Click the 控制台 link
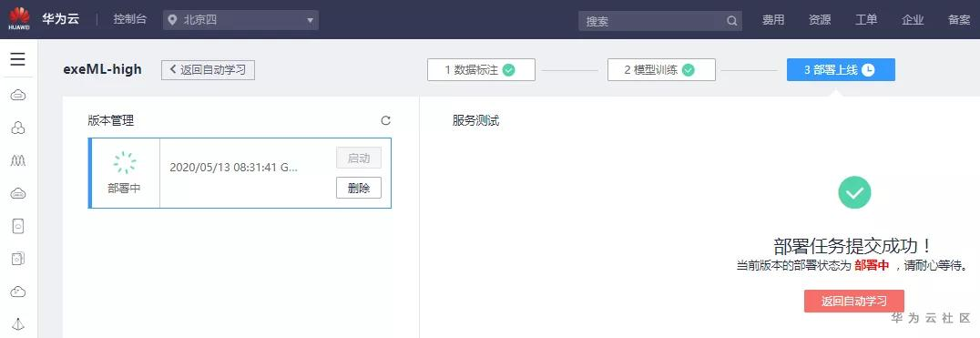This screenshot has width=980, height=338. [130, 19]
